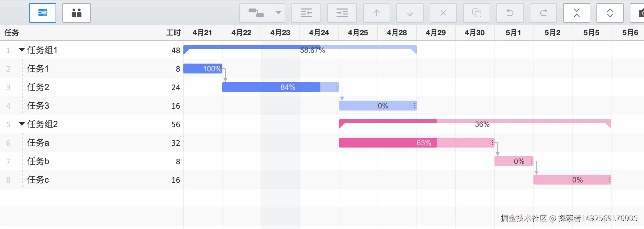Viewport: 644px width, 229px height.
Task: Click the copy task icon
Action: coord(476,13)
